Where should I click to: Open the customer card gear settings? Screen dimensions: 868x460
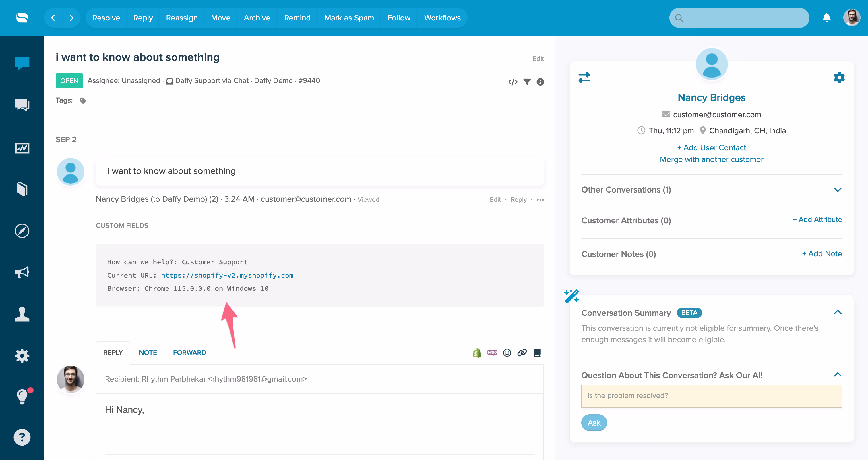(x=839, y=78)
